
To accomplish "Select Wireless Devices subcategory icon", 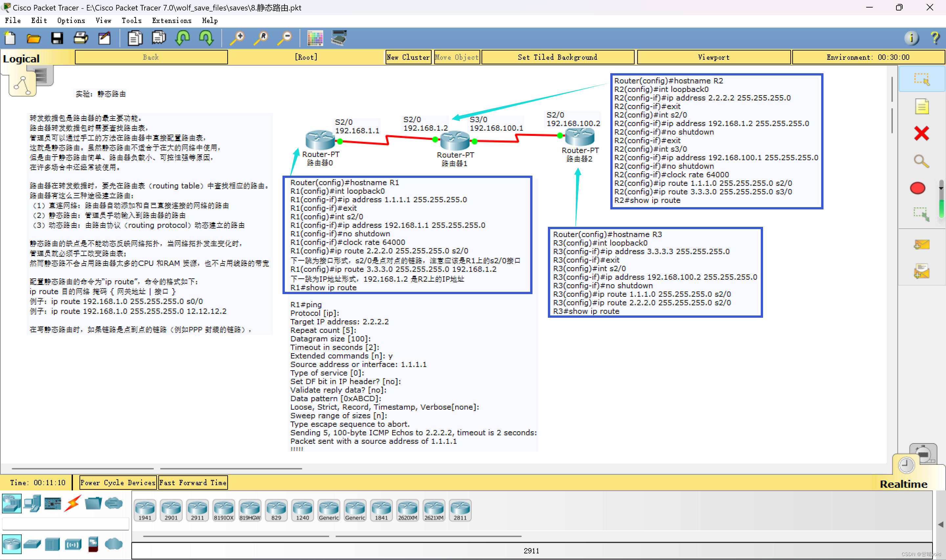I will pos(73,545).
